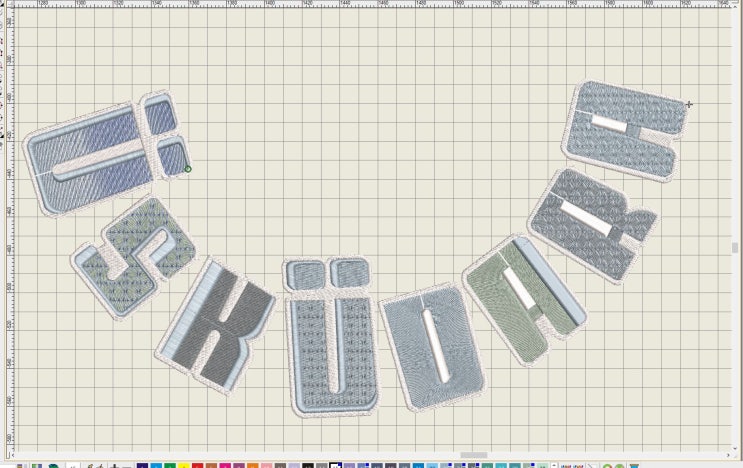This screenshot has width=743, height=468.
Task: Select the dark gray letter K object
Action: pyautogui.click(x=216, y=326)
